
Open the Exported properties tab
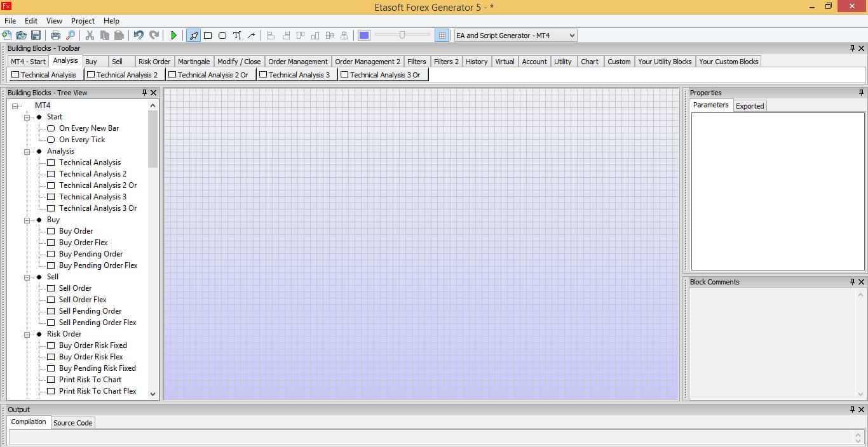(750, 106)
